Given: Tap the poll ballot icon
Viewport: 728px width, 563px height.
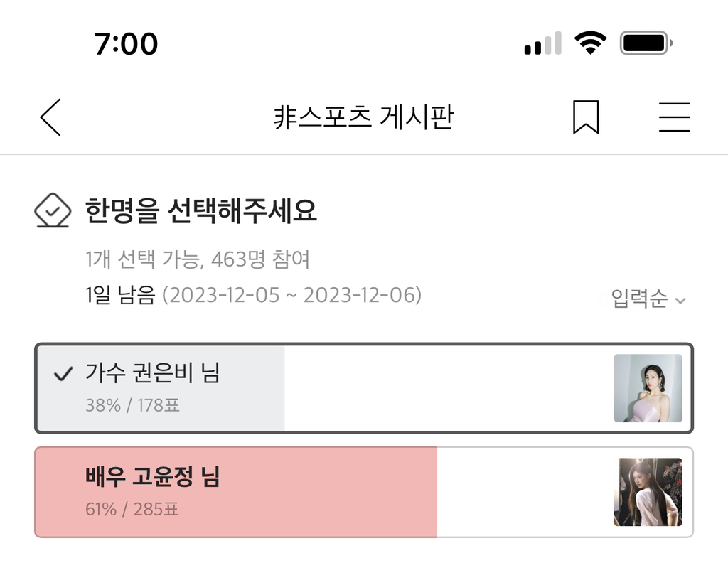Looking at the screenshot, I should [x=53, y=211].
